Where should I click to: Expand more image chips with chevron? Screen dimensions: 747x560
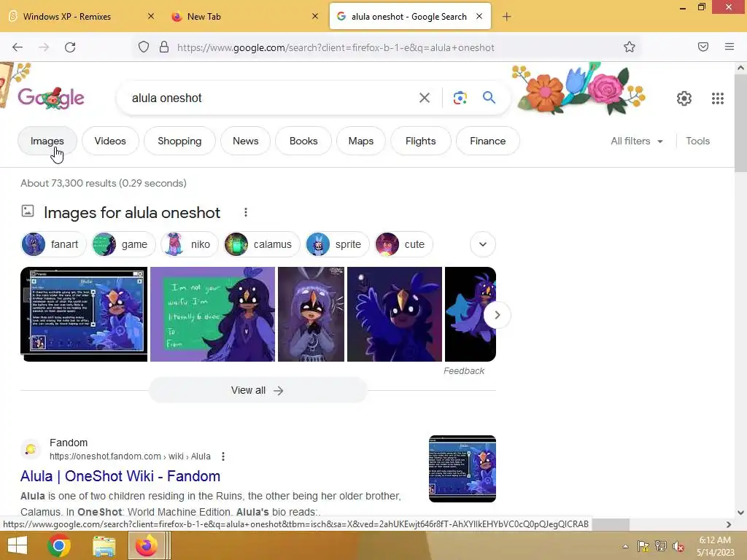pos(483,244)
